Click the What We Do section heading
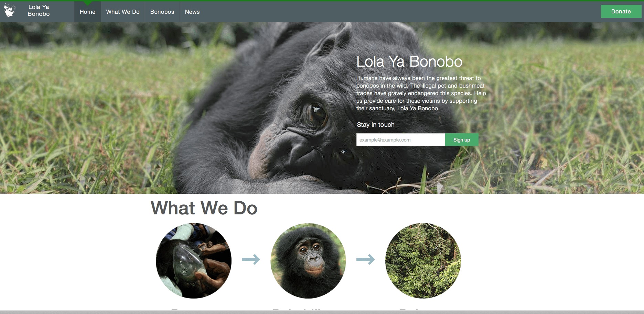 (204, 208)
